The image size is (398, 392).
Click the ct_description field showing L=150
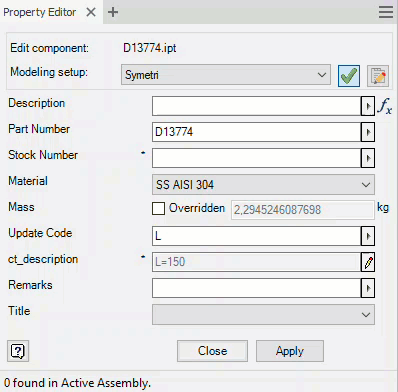pos(257,262)
